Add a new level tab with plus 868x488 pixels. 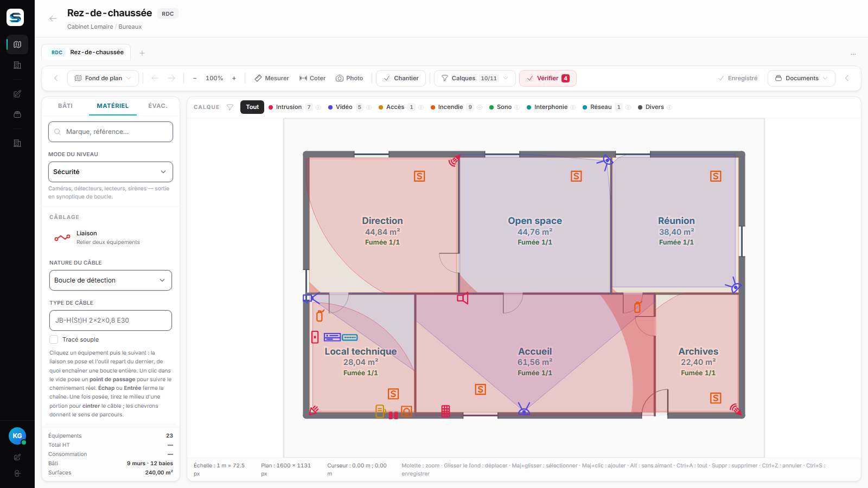click(142, 53)
